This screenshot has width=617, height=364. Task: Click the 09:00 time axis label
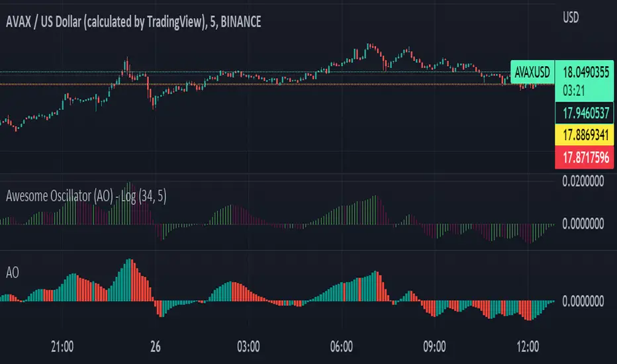tap(434, 347)
